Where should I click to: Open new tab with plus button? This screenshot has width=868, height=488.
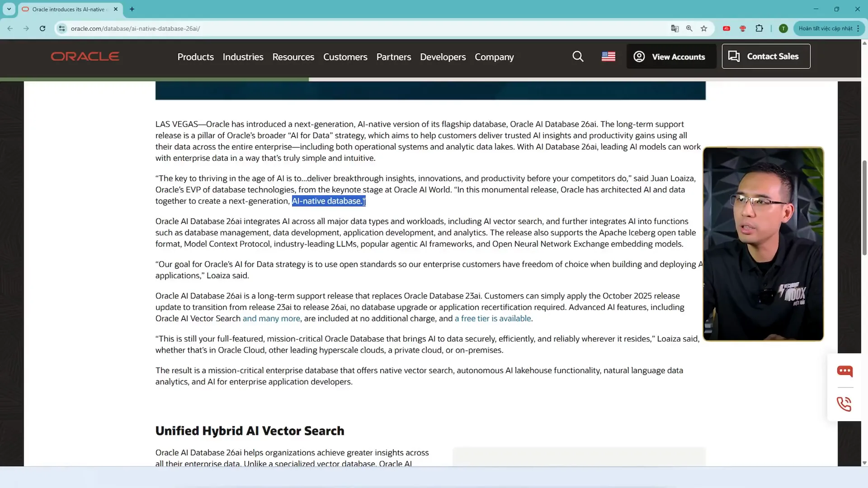coord(132,9)
